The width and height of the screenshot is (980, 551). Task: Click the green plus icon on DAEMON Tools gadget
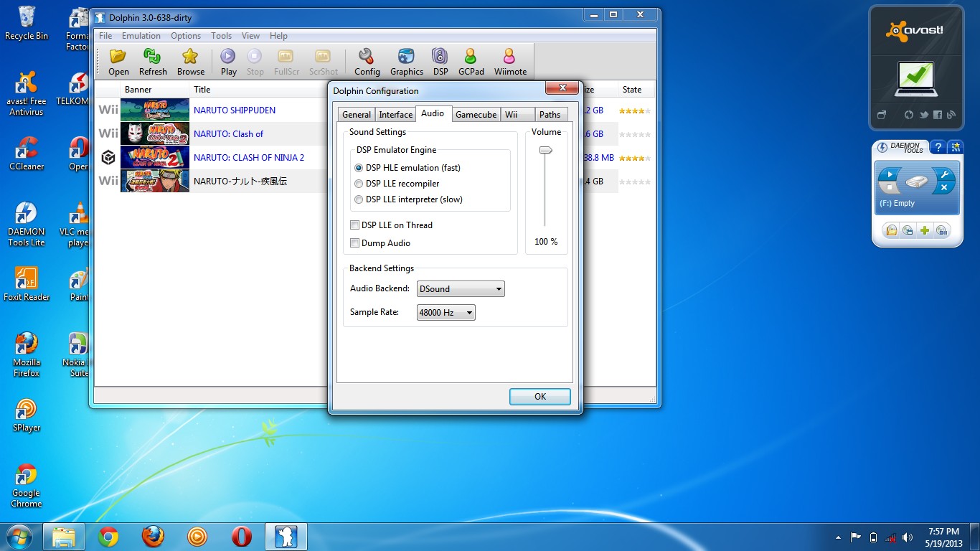(x=925, y=230)
